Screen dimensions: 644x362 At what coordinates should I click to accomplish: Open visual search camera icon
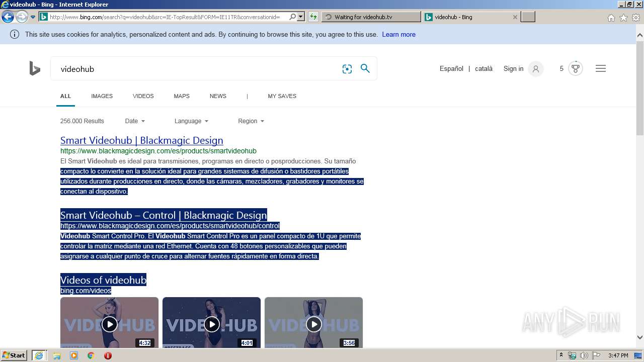(x=347, y=69)
